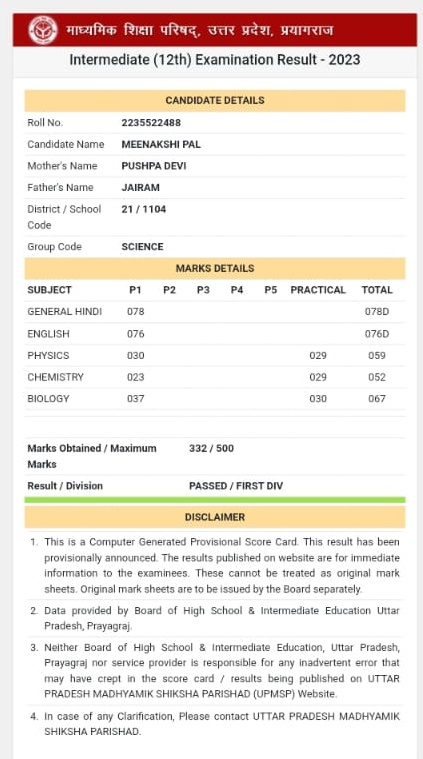The width and height of the screenshot is (423, 759).
Task: Select candidate name MEENAKSHI PAL
Action: pos(161,144)
